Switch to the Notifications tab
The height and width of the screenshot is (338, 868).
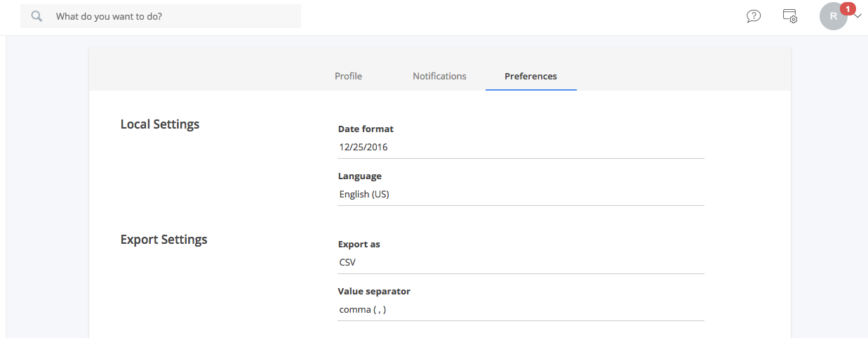click(x=439, y=76)
